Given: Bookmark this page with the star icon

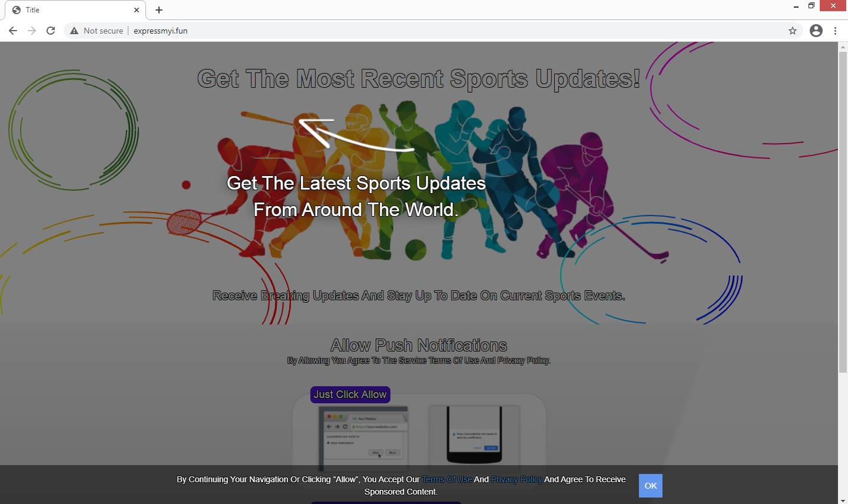Looking at the screenshot, I should coord(793,31).
